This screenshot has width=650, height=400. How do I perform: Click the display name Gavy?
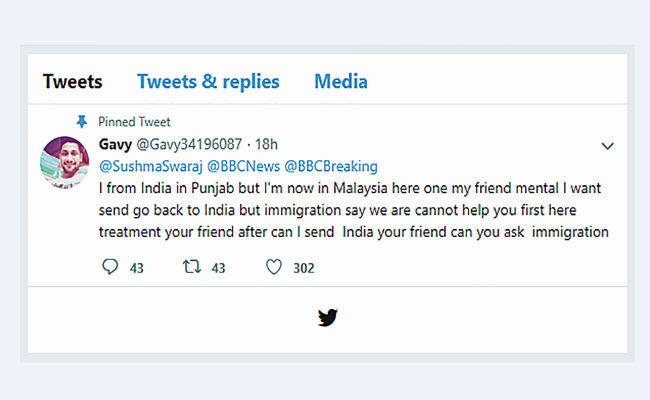[x=115, y=145]
